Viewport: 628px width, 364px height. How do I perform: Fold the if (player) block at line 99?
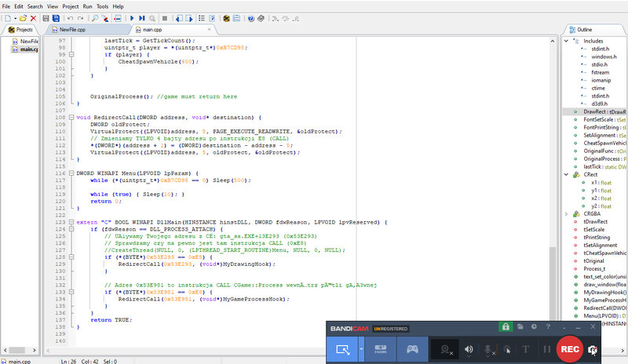coord(71,54)
